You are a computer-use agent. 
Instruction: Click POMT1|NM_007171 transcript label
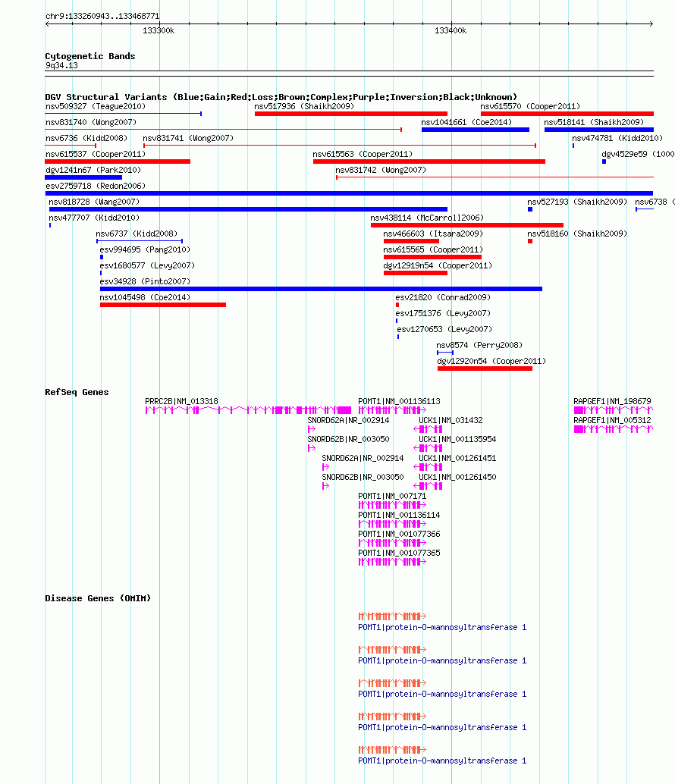coord(392,497)
